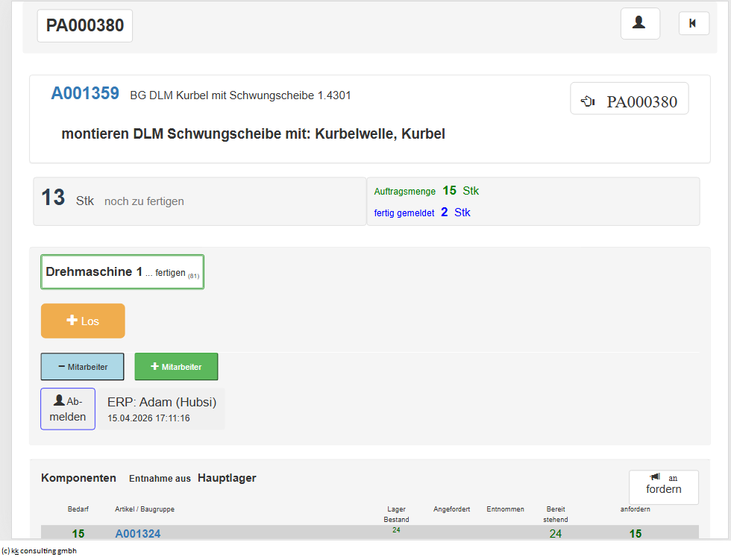Click the Auftragsmenge 15 Stk label
Image resolution: width=731 pixels, height=560 pixels.
[x=427, y=191]
